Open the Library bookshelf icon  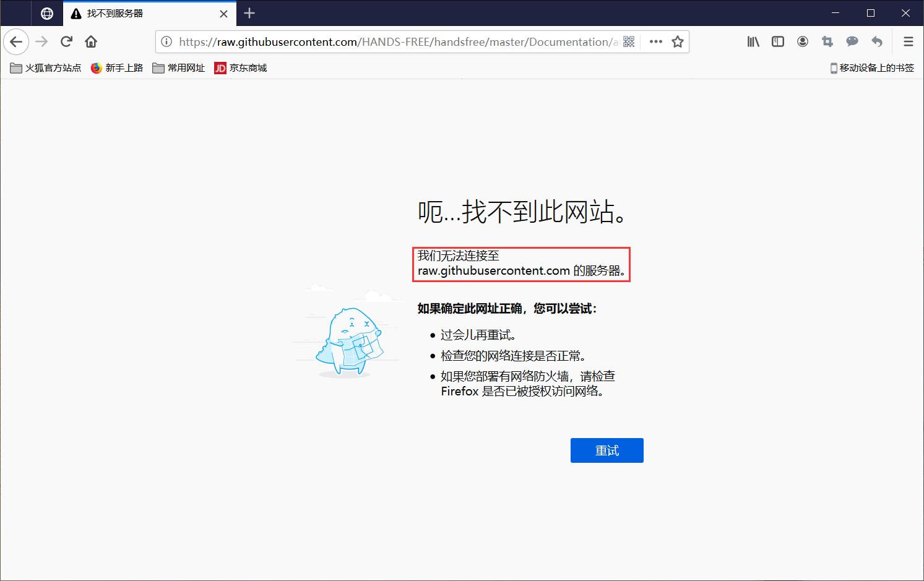753,42
